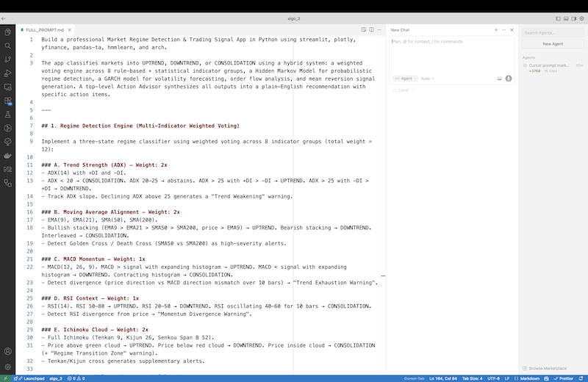588x382 pixels.
Task: Attach an image to the chat
Action: (x=499, y=78)
